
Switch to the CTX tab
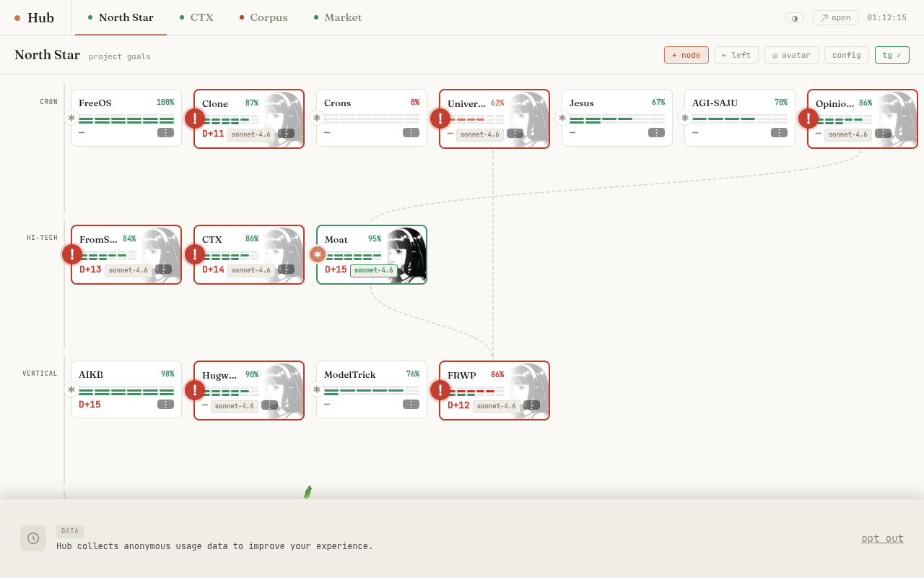[196, 17]
